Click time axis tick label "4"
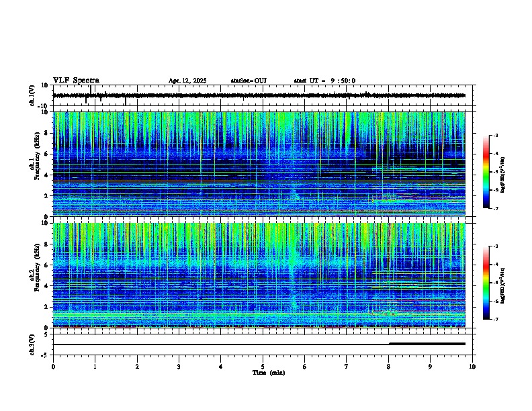Image resolution: width=532 pixels, height=411 pixels. click(221, 367)
